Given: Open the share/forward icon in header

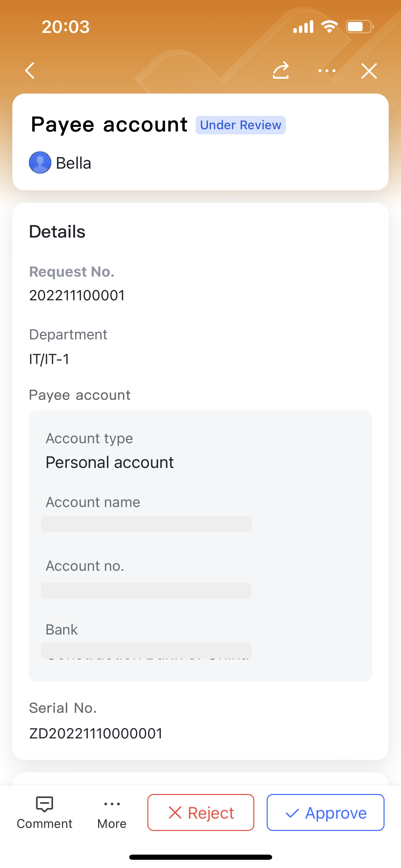Looking at the screenshot, I should [x=281, y=71].
